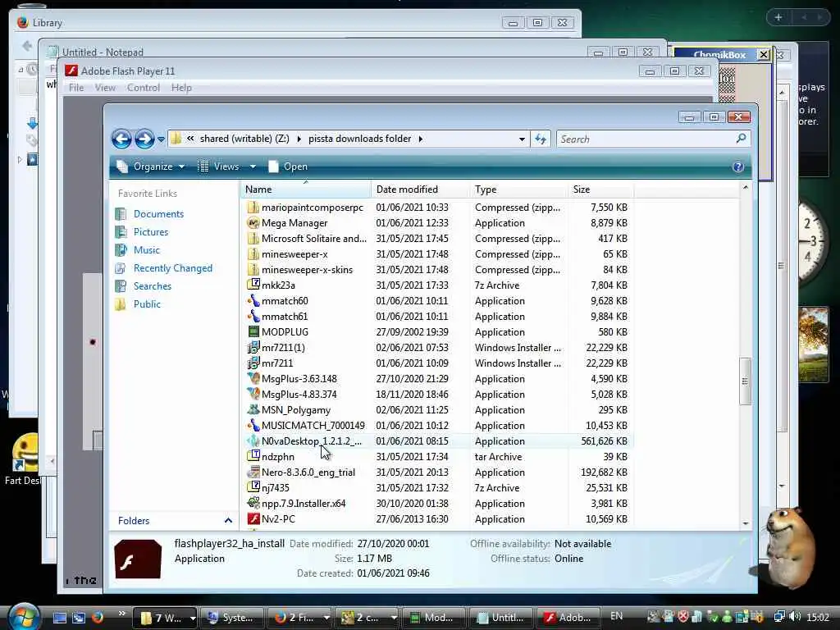The height and width of the screenshot is (630, 840).
Task: Open recent pages dropdown beside Forward arrow
Action: pyautogui.click(x=161, y=139)
